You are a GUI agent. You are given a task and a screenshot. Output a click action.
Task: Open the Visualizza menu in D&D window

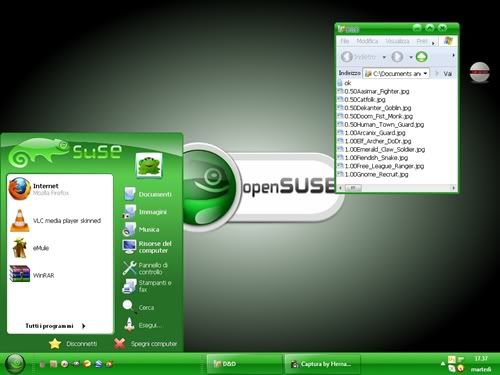(397, 41)
